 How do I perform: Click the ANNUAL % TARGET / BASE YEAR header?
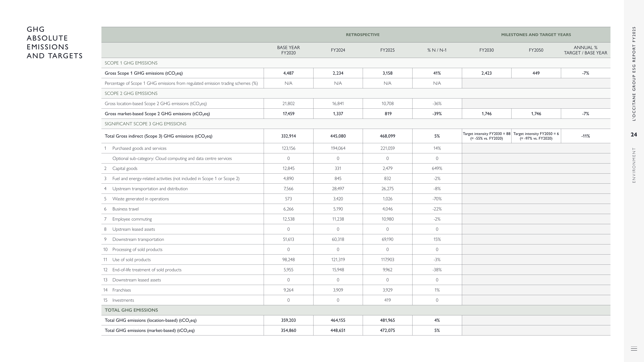pos(586,50)
